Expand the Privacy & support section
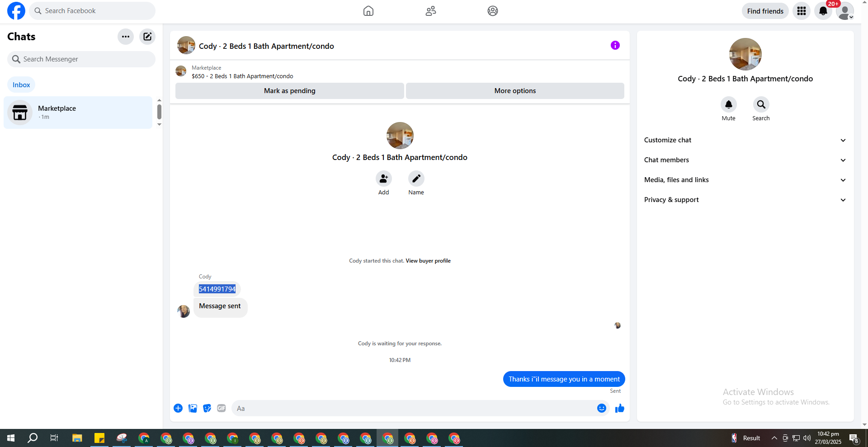Viewport: 868px width, 447px height. tap(745, 200)
